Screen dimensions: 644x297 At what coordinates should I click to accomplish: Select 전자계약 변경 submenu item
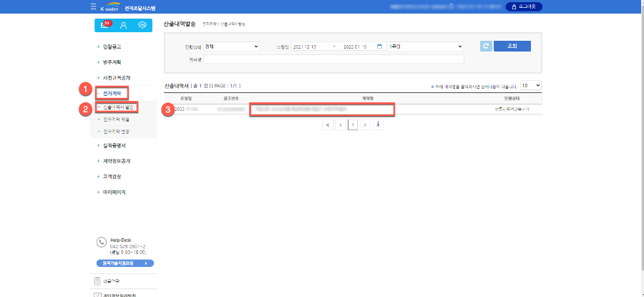(x=116, y=132)
